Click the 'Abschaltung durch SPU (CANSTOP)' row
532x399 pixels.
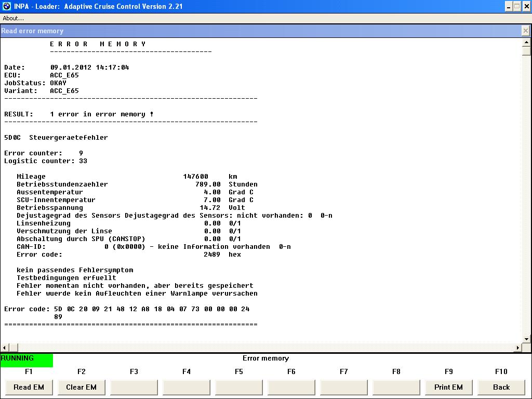[x=129, y=239]
